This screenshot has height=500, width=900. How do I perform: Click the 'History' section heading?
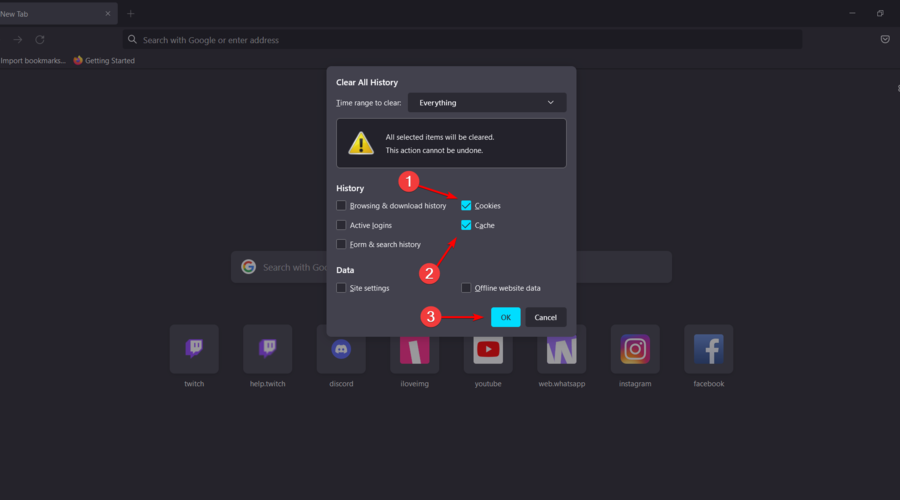point(350,188)
